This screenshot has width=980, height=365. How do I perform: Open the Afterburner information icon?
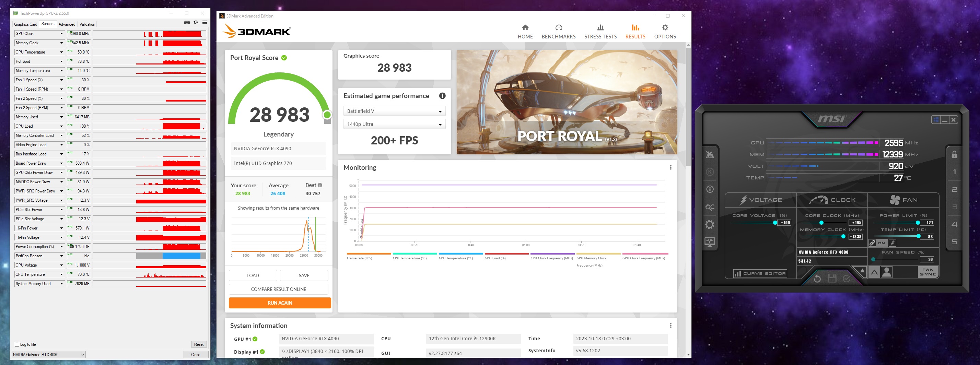[710, 189]
